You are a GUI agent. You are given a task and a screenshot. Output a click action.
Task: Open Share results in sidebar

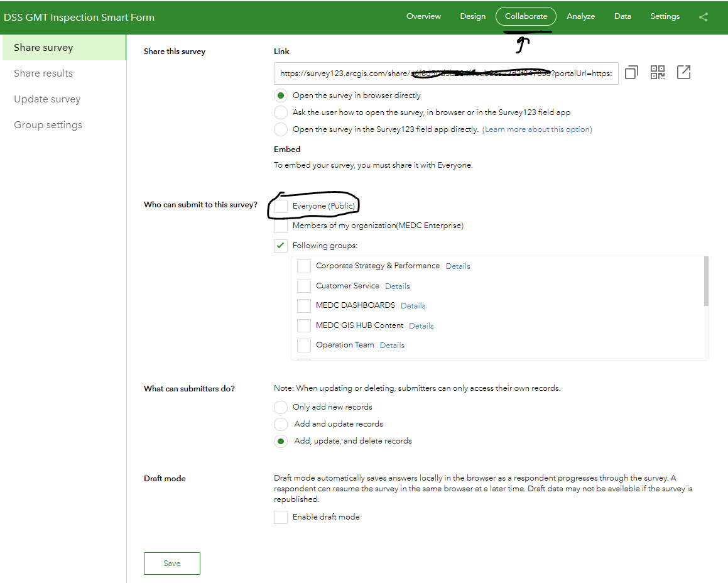pyautogui.click(x=43, y=74)
